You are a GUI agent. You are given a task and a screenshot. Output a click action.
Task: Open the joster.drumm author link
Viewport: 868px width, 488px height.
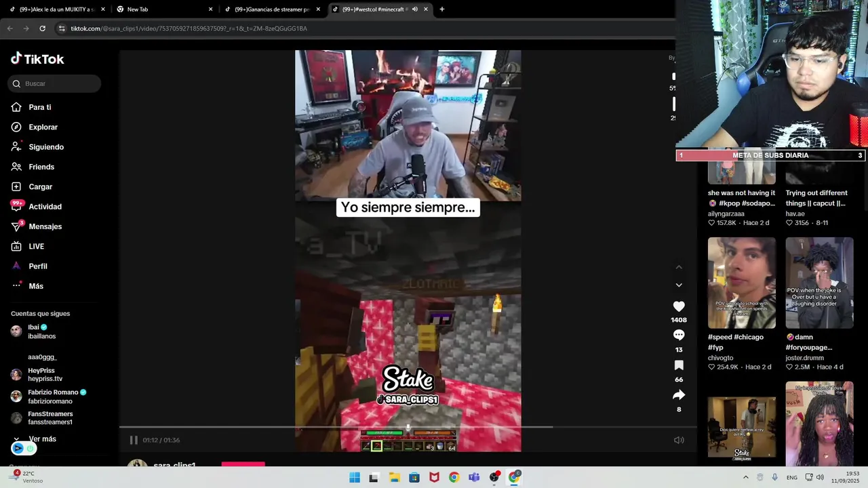pos(804,358)
